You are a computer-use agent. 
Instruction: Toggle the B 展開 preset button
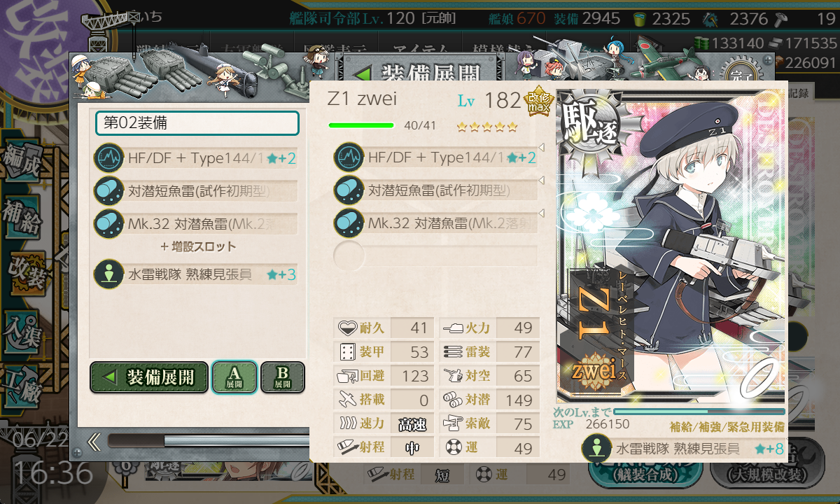pos(283,378)
